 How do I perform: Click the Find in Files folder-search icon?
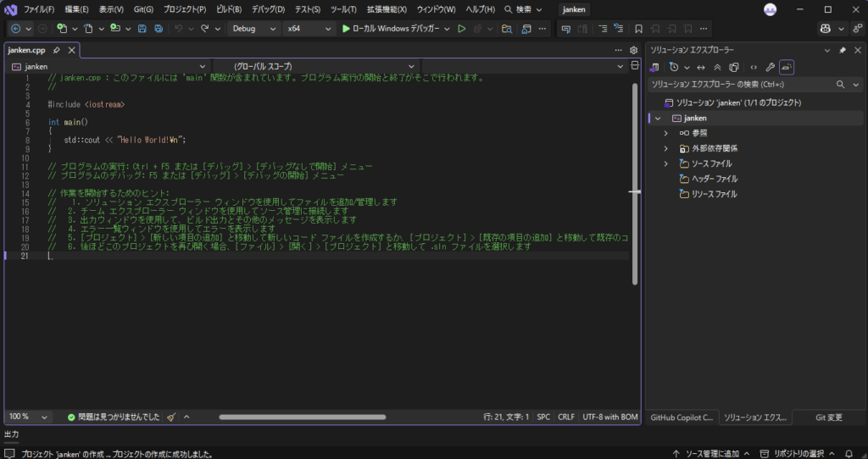point(507,29)
